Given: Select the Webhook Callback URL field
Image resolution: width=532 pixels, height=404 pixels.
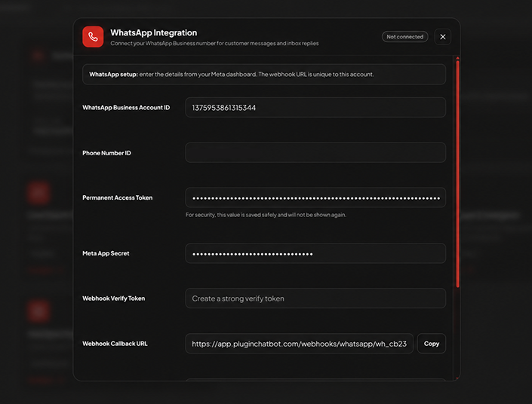Looking at the screenshot, I should (x=300, y=344).
